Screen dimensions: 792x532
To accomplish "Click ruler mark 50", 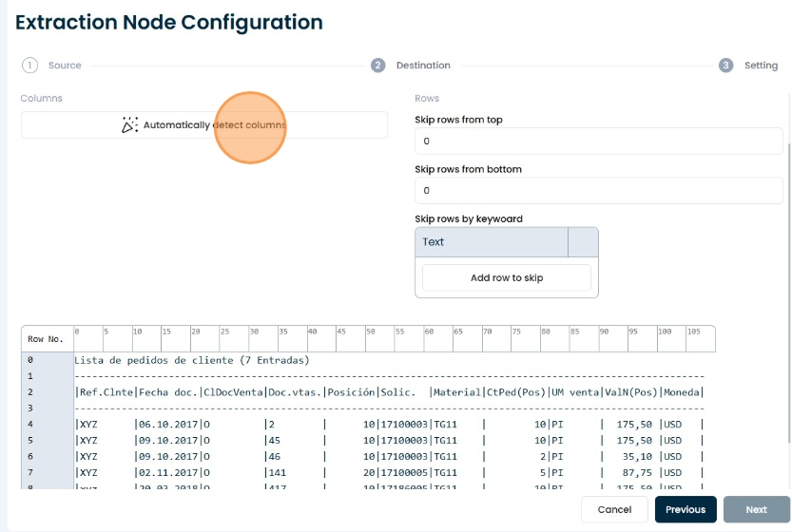I will pos(371,332).
